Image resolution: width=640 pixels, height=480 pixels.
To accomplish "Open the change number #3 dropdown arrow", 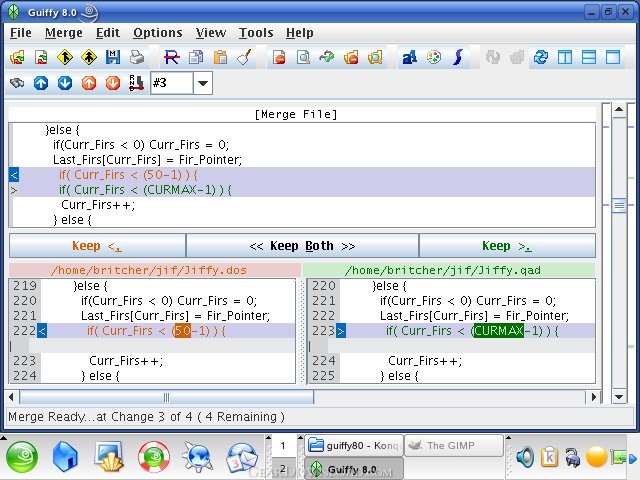I will pos(203,83).
